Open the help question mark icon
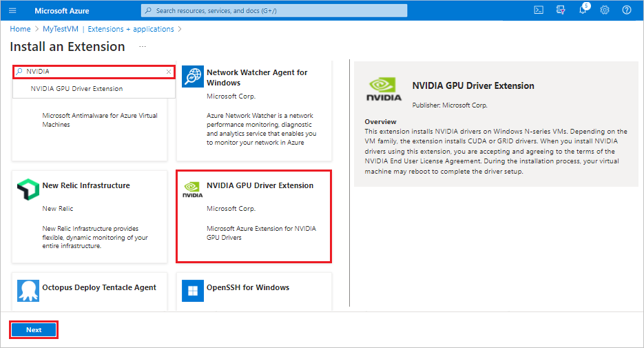 (627, 10)
